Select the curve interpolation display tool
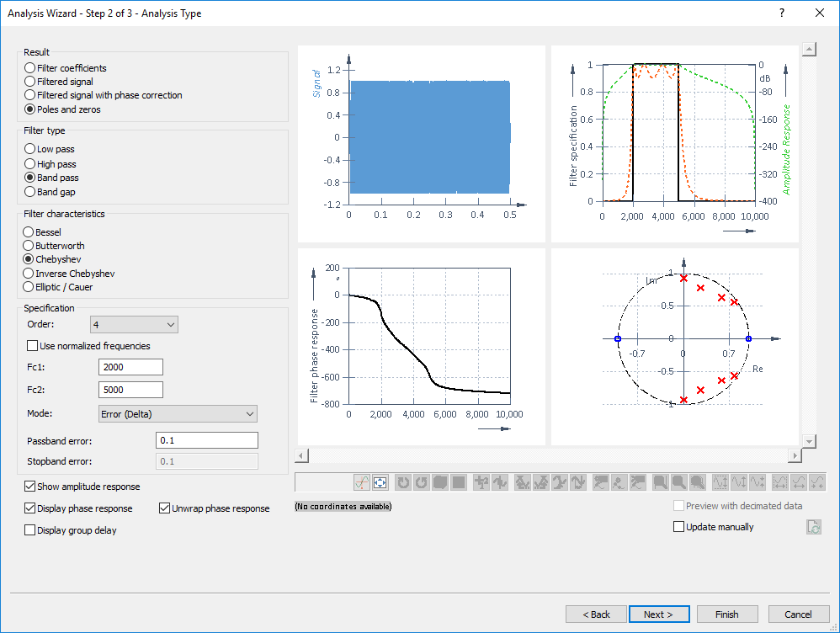Screen dimensions: 840x633 point(362,482)
